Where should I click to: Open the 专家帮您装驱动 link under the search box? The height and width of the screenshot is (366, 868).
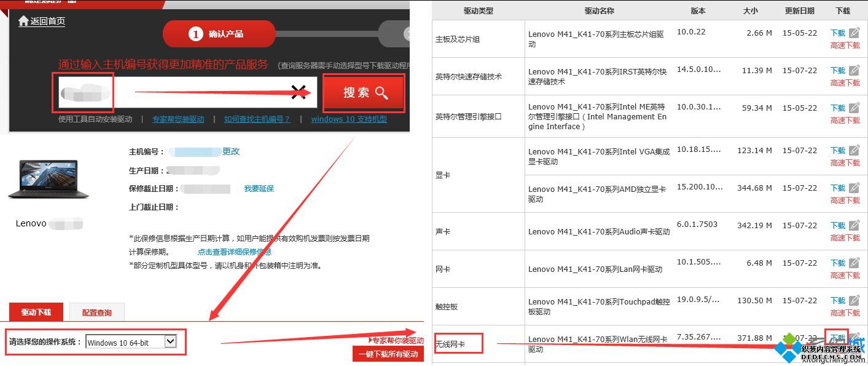(178, 119)
